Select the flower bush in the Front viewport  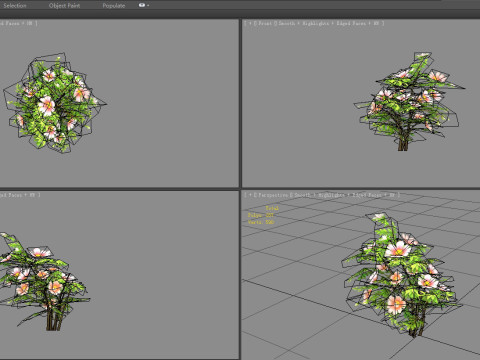408,102
